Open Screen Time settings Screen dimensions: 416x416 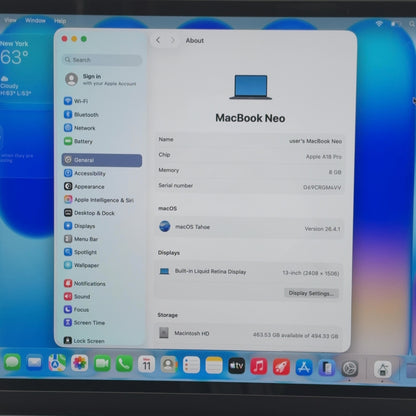pyautogui.click(x=84, y=323)
